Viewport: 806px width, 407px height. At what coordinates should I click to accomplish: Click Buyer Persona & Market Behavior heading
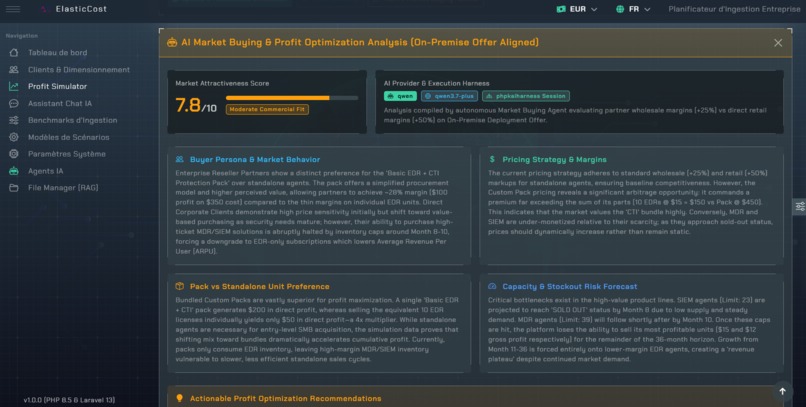[255, 159]
